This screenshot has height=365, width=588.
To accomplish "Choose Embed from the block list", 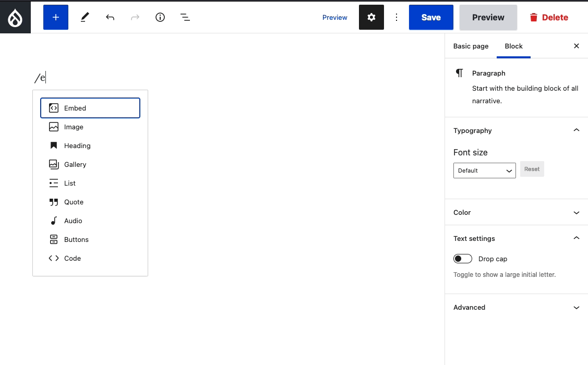I will pos(90,108).
